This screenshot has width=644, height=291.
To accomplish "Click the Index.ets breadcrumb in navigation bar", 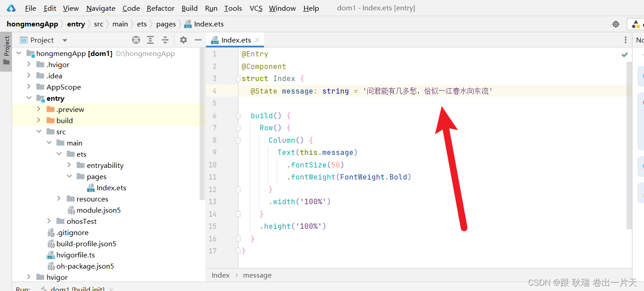I will click(x=204, y=24).
